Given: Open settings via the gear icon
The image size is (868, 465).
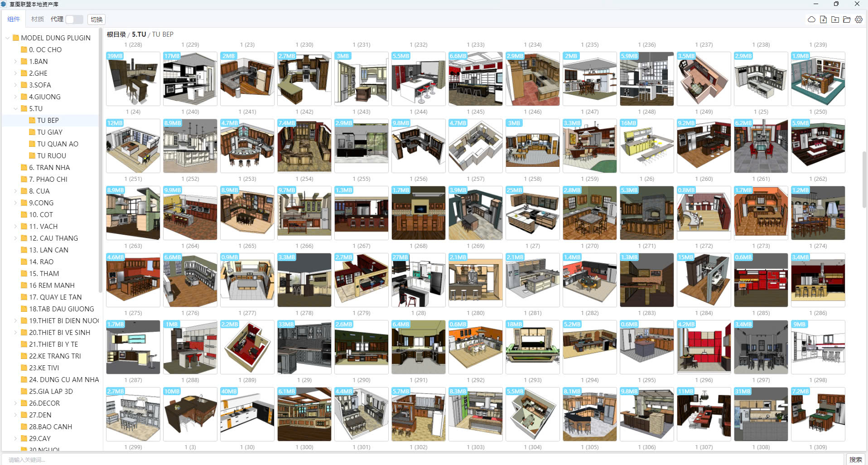Looking at the screenshot, I should (x=858, y=19).
